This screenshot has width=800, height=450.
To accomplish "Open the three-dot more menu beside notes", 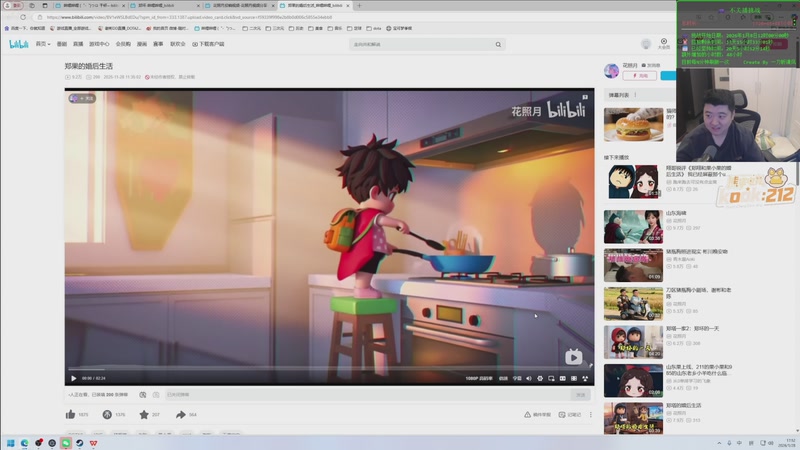I will [591, 415].
